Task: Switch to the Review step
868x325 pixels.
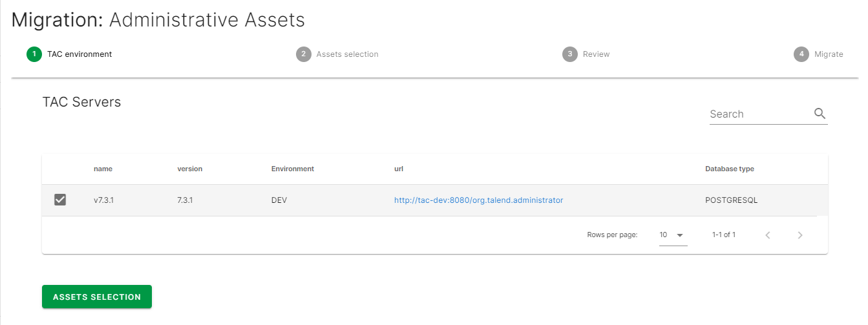Action: click(596, 54)
